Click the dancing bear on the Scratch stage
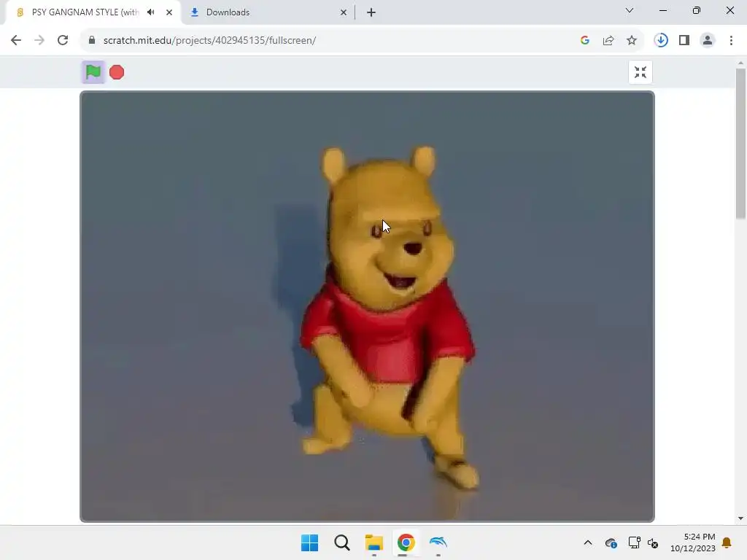 point(388,316)
